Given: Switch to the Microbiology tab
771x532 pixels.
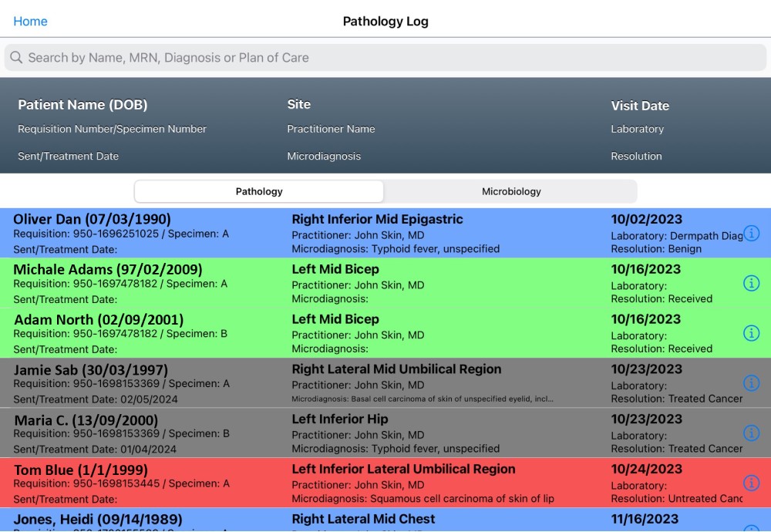Looking at the screenshot, I should pos(510,191).
